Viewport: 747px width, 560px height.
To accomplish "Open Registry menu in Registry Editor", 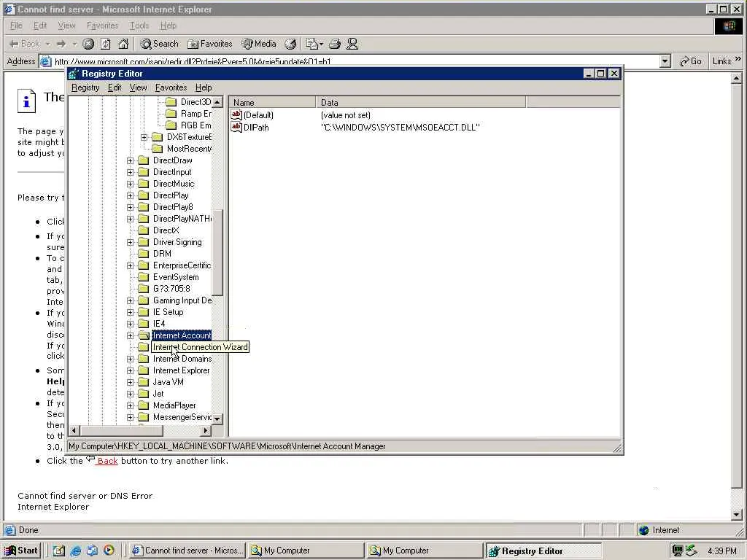I will pyautogui.click(x=85, y=87).
